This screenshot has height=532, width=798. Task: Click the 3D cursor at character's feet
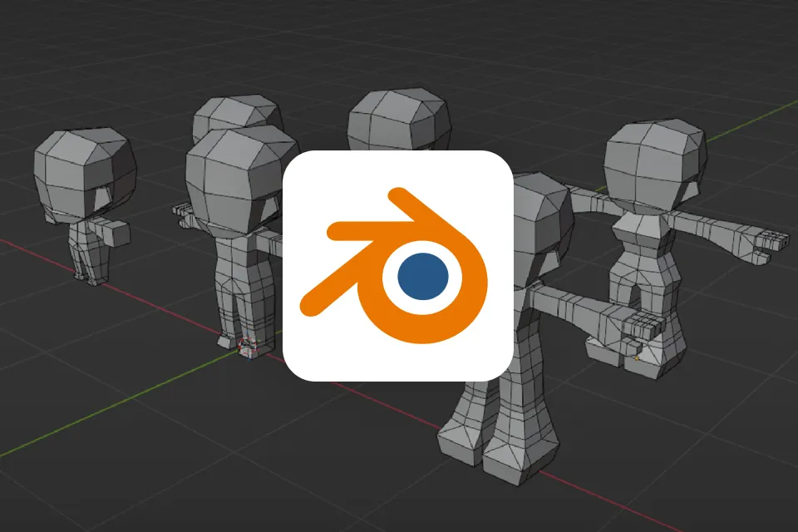point(248,346)
